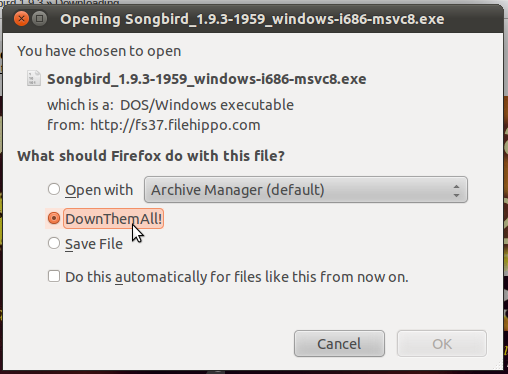The width and height of the screenshot is (508, 374).
Task: Select the DownThemAll! radio button
Action: pos(54,218)
